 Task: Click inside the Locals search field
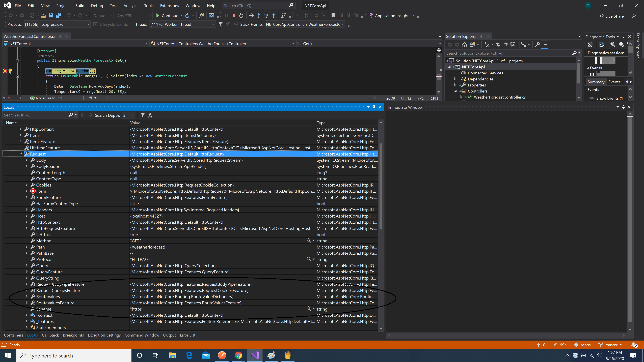35,115
